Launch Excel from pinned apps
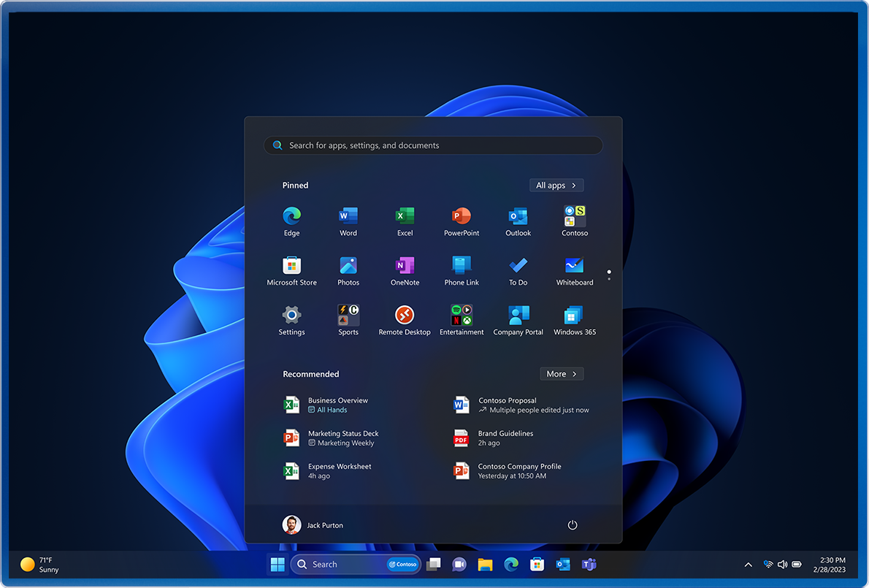This screenshot has height=588, width=869. click(x=405, y=216)
